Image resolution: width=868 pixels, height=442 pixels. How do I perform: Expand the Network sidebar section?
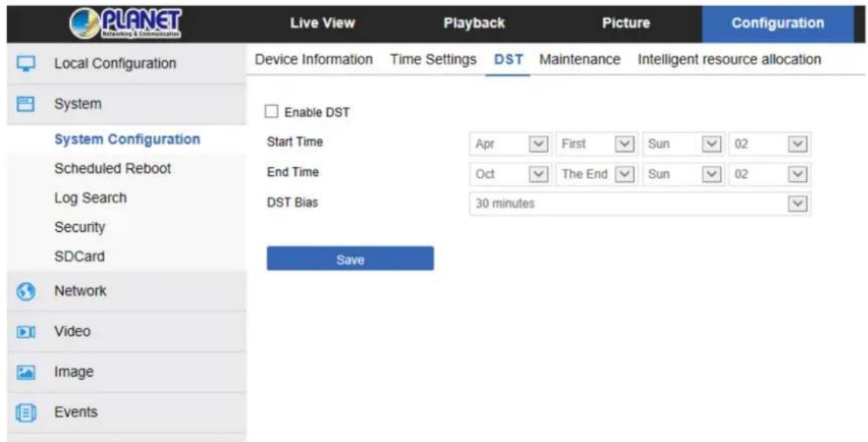[127, 292]
